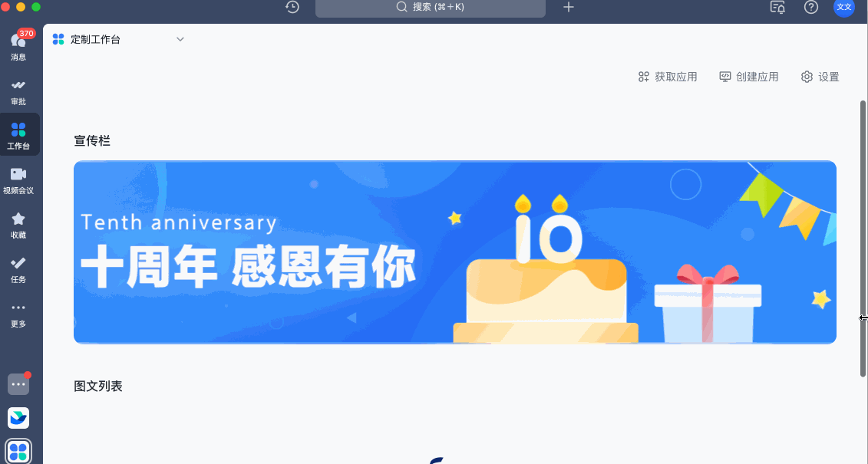Screen dimensions: 868x464
Task: Open the gray ellipsis button with red dot
Action: point(18,383)
